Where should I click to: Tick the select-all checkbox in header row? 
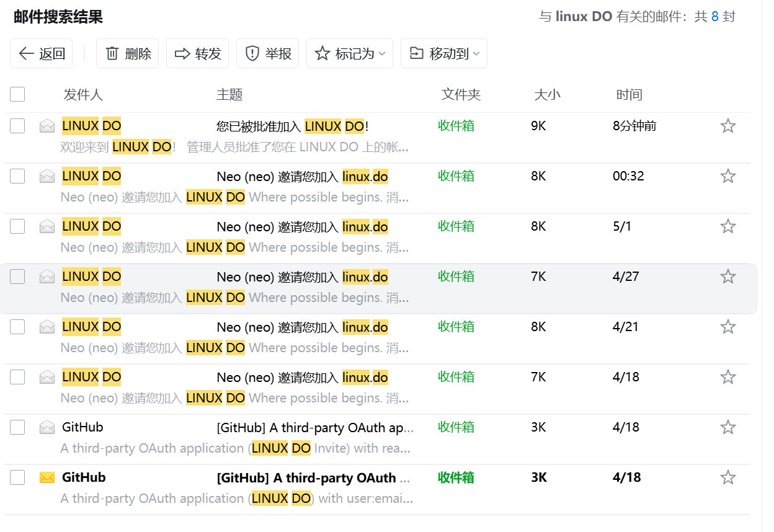coord(17,94)
